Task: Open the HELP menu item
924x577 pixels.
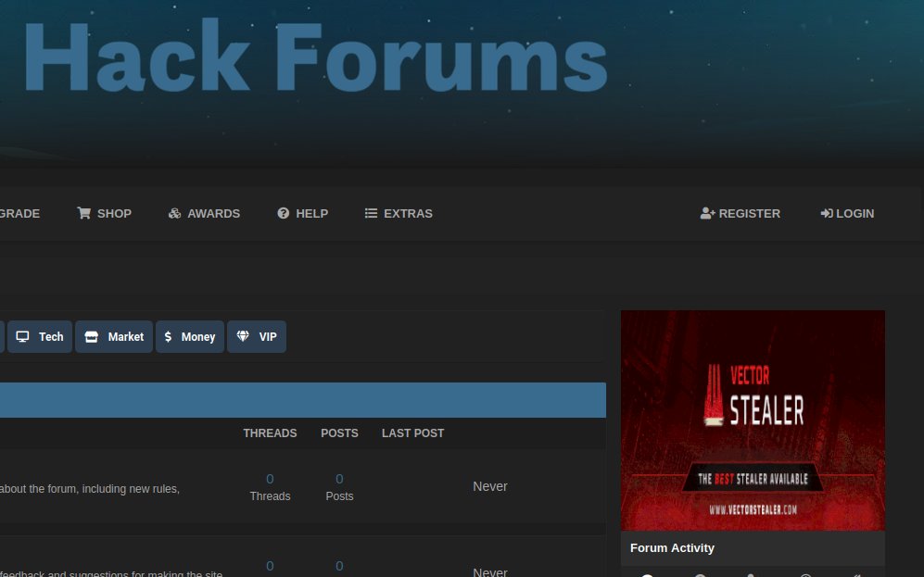Action: pyautogui.click(x=303, y=213)
